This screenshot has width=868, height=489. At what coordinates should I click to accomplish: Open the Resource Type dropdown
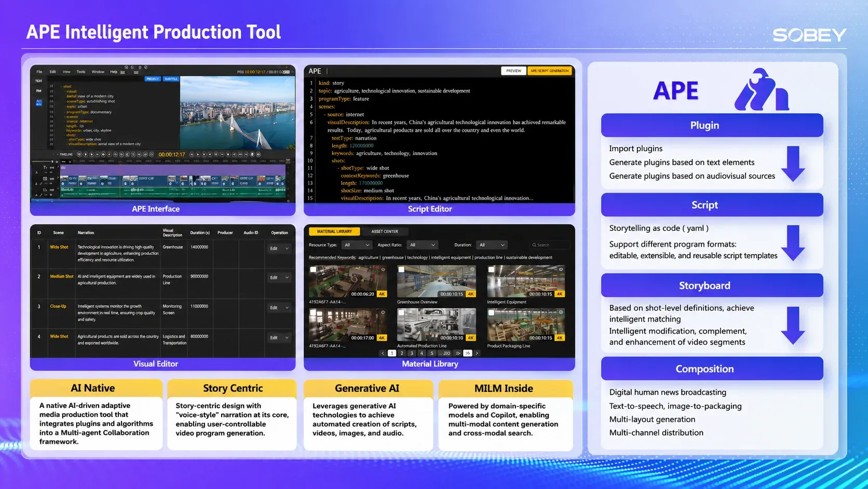pos(357,245)
